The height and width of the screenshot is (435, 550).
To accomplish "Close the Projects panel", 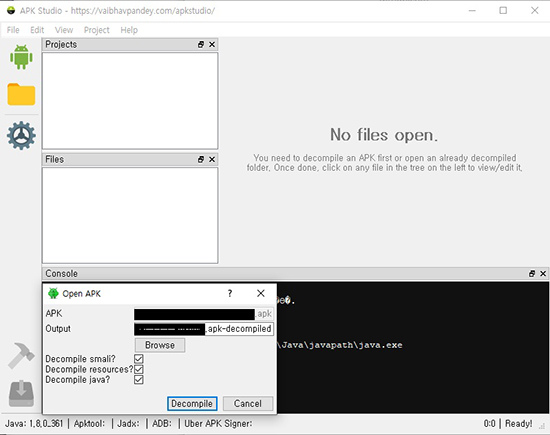I will click(x=212, y=45).
